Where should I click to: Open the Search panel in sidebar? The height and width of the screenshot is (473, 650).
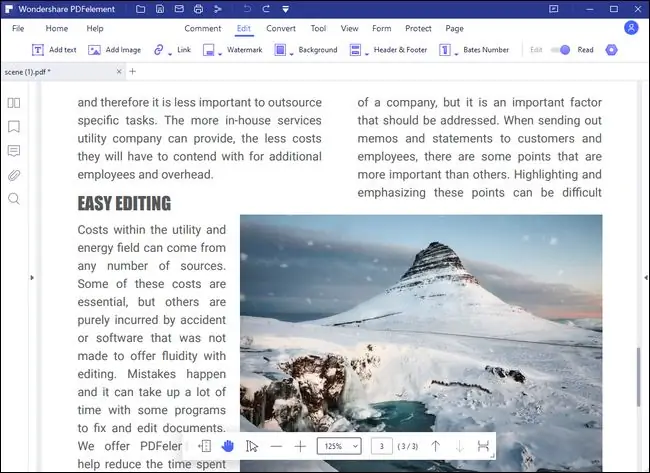(x=14, y=199)
